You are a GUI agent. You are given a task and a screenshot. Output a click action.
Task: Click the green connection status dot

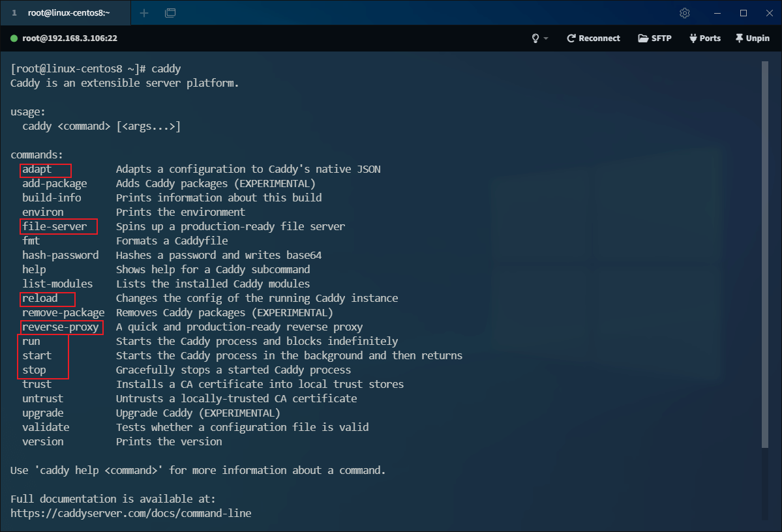pyautogui.click(x=14, y=38)
